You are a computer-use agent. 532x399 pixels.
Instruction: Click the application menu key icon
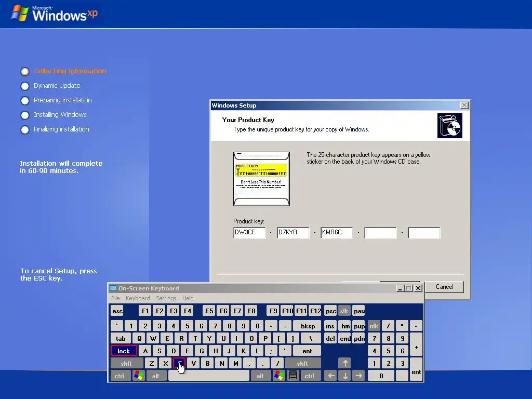(x=293, y=376)
